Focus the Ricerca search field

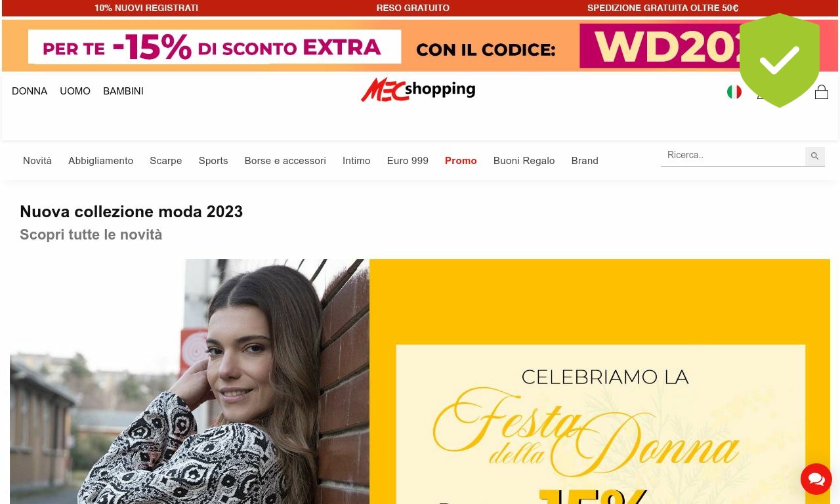733,156
